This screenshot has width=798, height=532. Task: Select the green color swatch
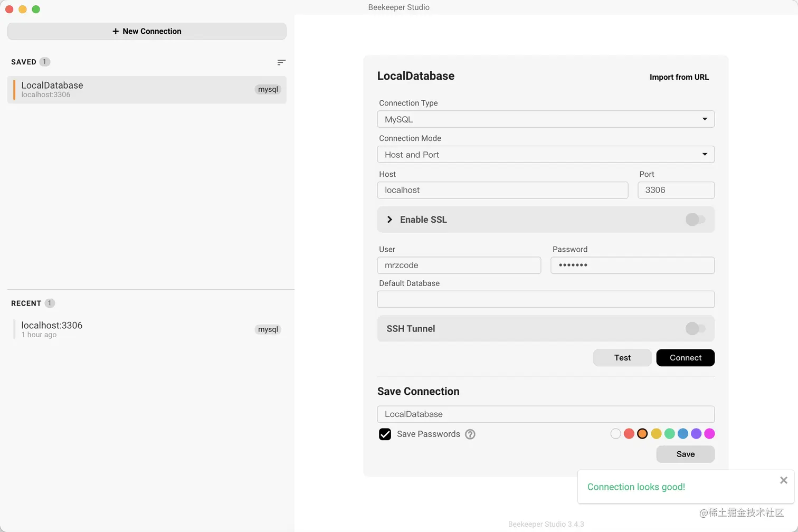click(x=669, y=434)
